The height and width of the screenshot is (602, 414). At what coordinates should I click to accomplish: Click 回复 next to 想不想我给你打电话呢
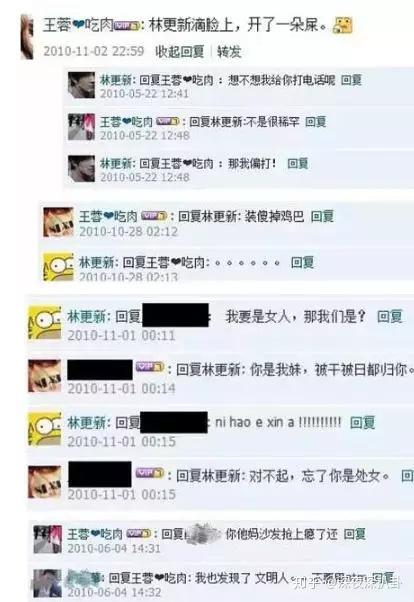[x=351, y=80]
